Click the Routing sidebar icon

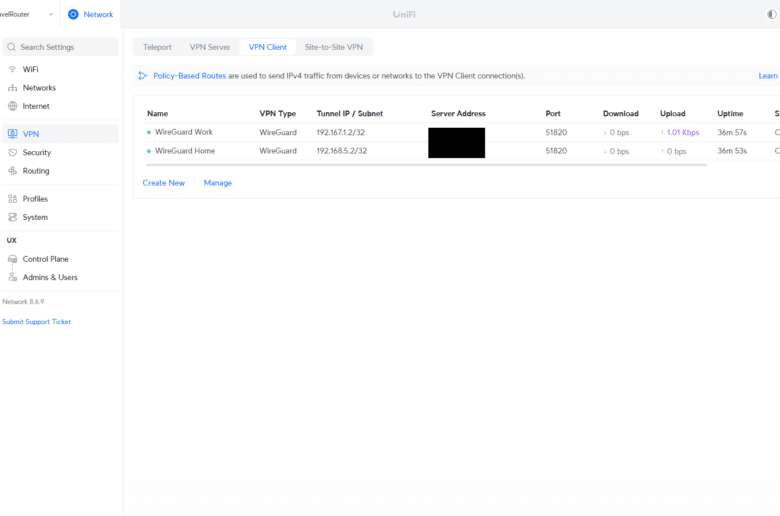(12, 171)
